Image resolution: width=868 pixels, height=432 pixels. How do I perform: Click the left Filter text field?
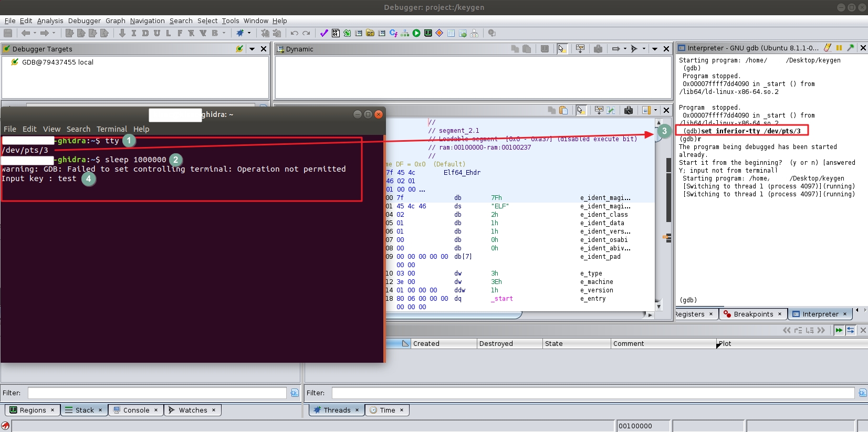tap(157, 393)
